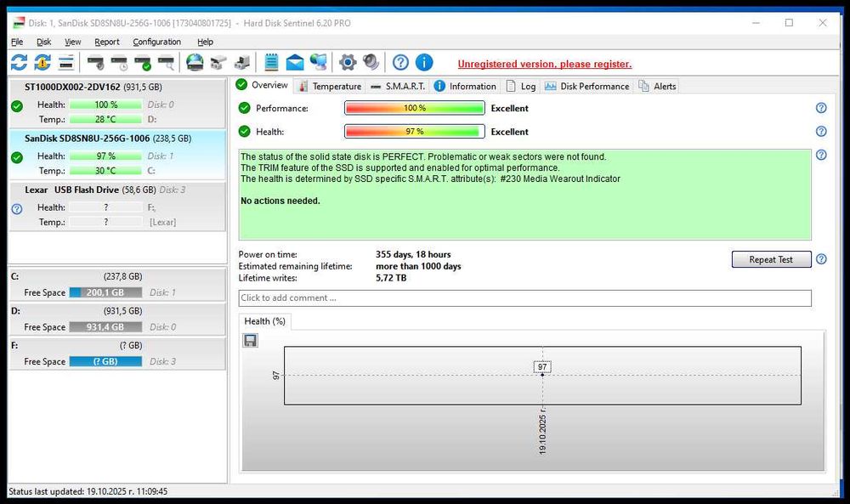Click unknown status icon of Lexar USB drive
The image size is (850, 504).
[17, 209]
